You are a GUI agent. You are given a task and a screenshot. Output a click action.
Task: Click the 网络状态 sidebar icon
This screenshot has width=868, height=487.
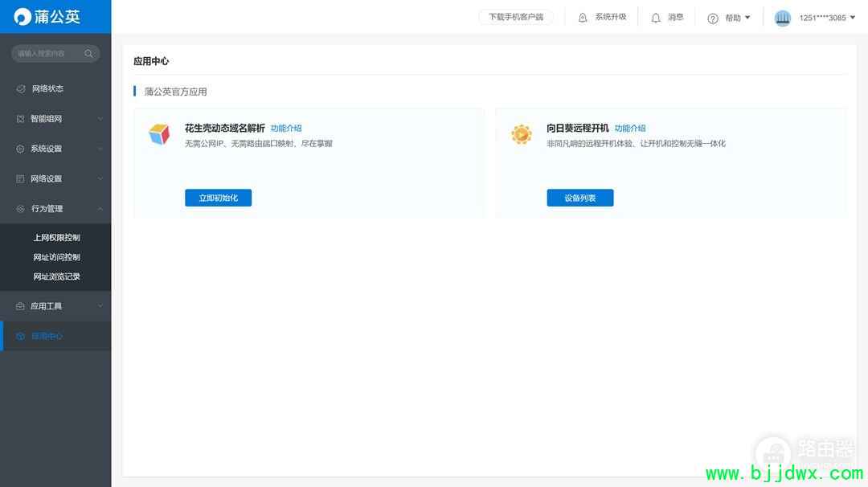coord(21,88)
